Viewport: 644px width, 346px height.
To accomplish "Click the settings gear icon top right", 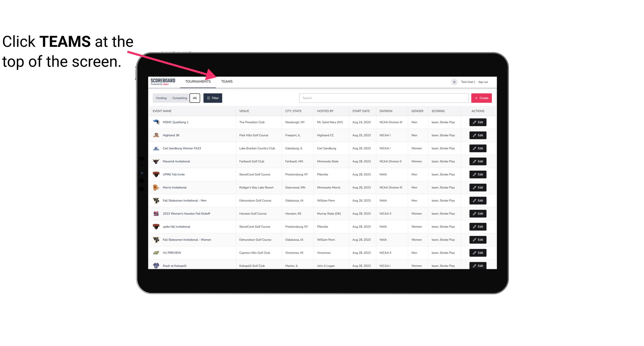I will click(453, 81).
